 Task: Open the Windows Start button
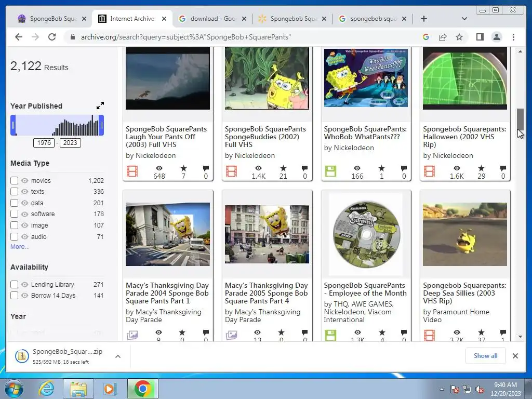14,389
